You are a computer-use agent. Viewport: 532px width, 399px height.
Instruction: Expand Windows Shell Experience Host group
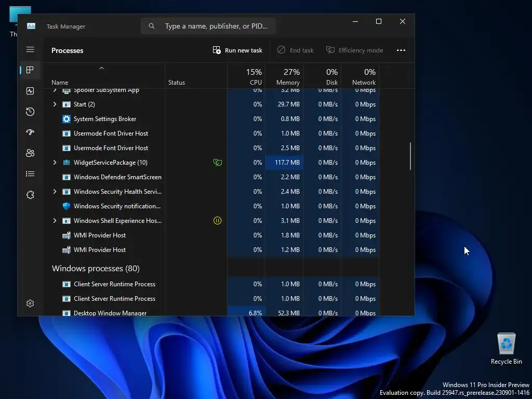tap(55, 220)
